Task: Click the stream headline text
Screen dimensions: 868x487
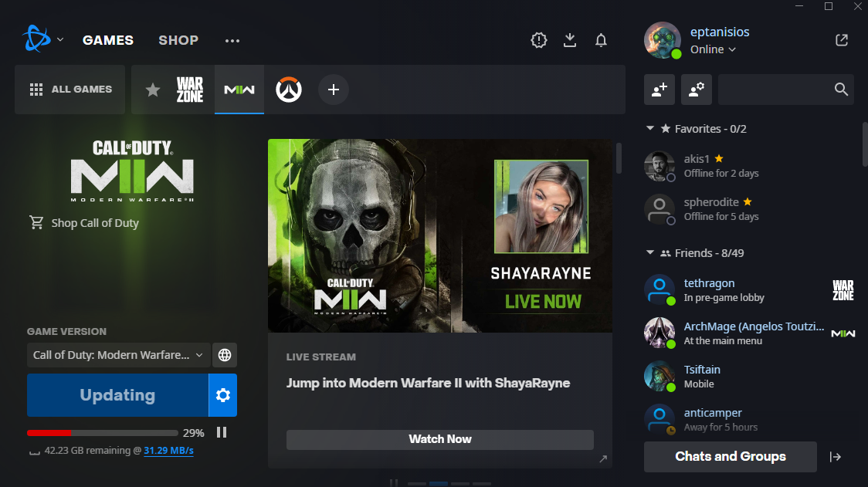Action: [x=428, y=383]
